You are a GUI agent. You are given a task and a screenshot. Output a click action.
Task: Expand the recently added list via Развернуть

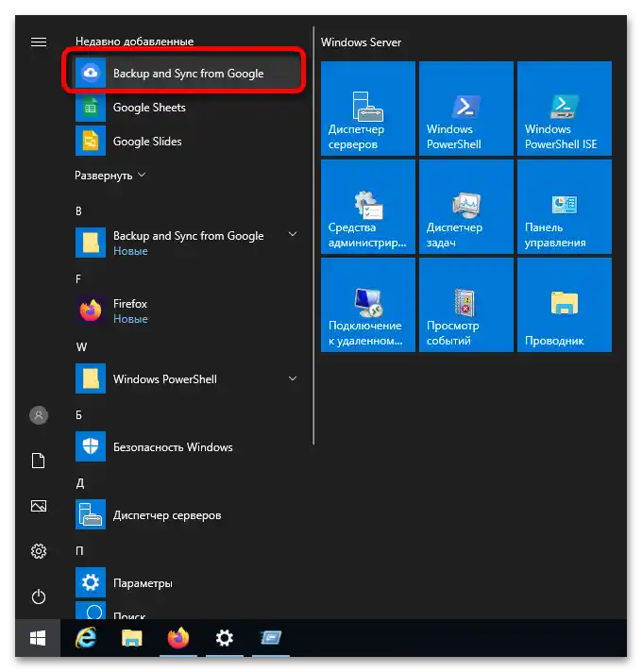click(x=110, y=176)
